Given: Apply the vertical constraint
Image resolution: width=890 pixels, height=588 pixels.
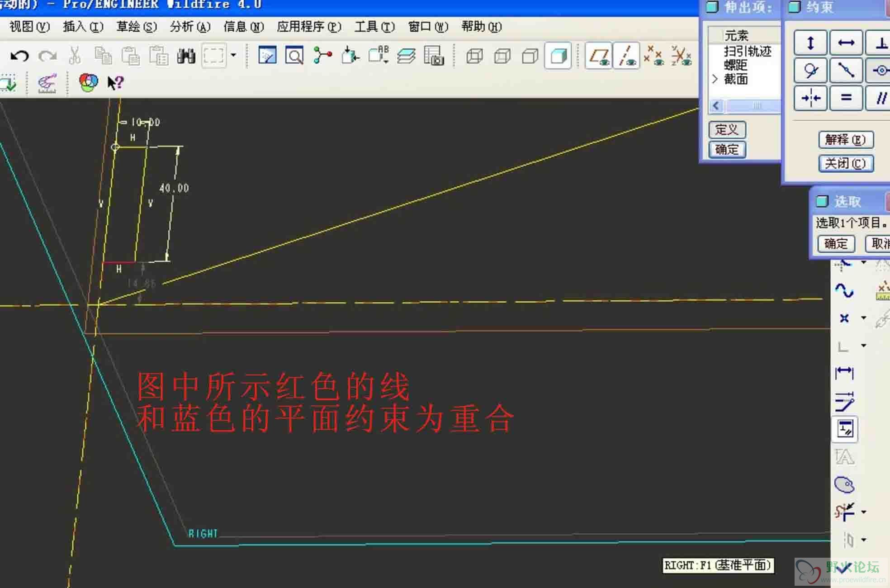Looking at the screenshot, I should click(x=810, y=43).
